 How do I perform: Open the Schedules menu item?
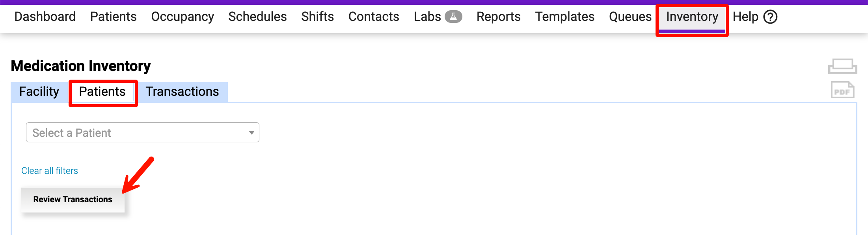pyautogui.click(x=257, y=17)
